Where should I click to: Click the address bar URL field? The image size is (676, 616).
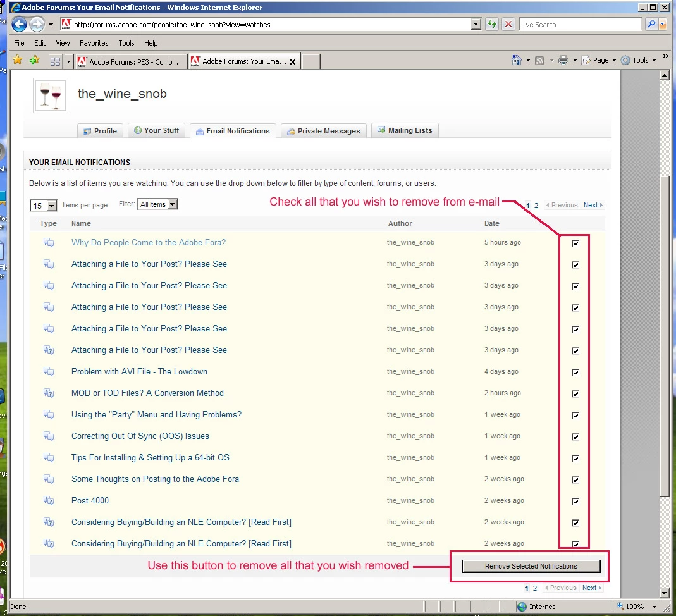click(x=272, y=25)
